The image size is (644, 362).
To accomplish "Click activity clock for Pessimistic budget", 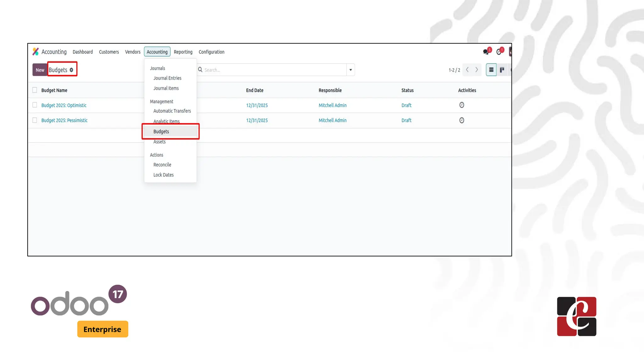I will (462, 120).
